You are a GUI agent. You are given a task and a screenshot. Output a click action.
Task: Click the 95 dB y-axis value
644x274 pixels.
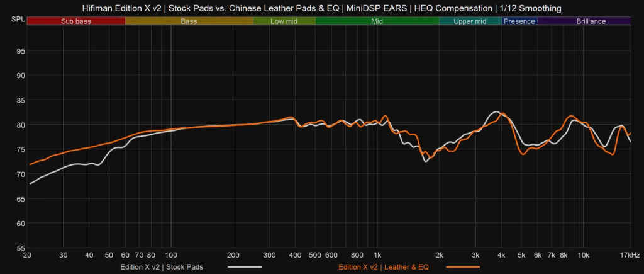pyautogui.click(x=21, y=51)
